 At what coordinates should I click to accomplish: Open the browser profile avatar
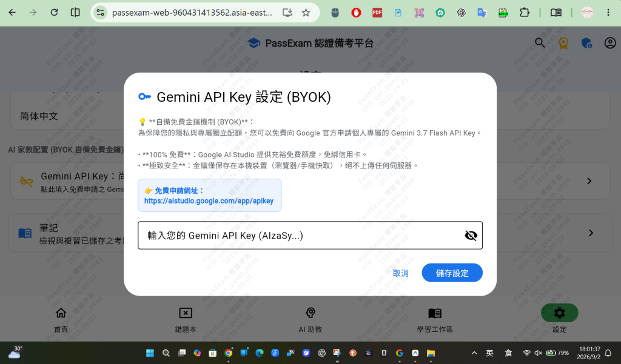click(x=587, y=13)
